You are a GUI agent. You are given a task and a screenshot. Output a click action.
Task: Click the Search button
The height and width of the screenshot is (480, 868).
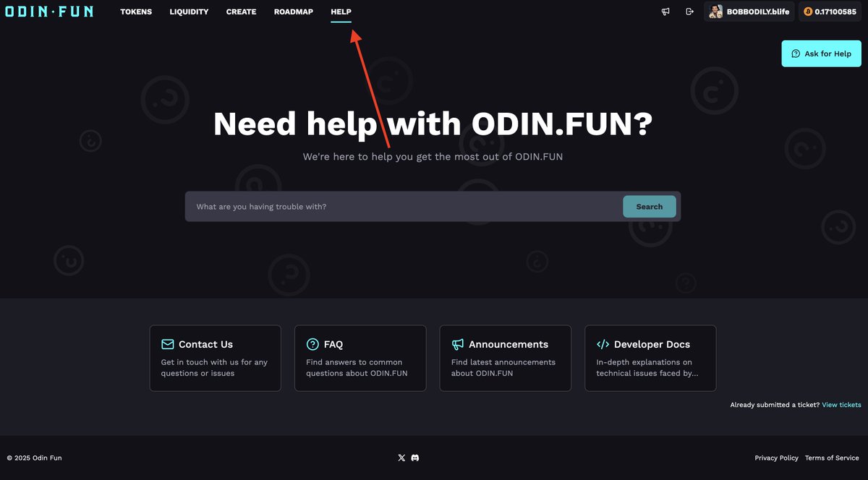649,206
